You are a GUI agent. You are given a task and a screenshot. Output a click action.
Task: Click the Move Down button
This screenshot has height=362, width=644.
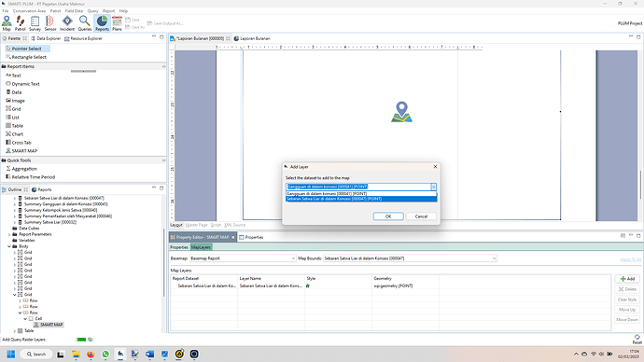627,320
